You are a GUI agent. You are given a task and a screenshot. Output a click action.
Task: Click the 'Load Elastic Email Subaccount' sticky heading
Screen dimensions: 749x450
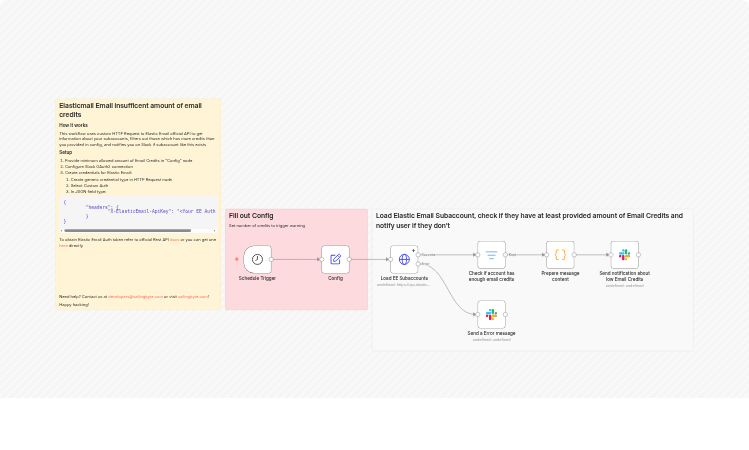pos(529,221)
